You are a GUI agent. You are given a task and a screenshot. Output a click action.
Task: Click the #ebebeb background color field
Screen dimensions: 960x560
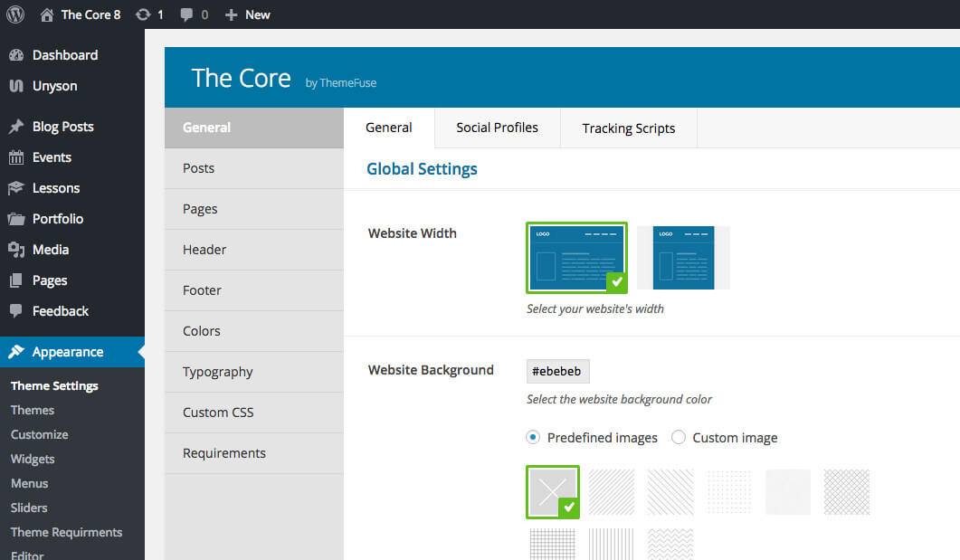(557, 371)
